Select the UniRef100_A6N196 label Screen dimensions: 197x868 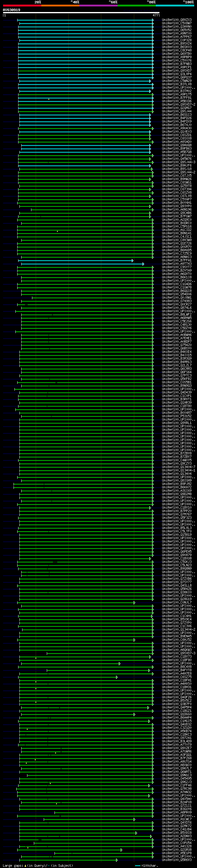(176, 210)
